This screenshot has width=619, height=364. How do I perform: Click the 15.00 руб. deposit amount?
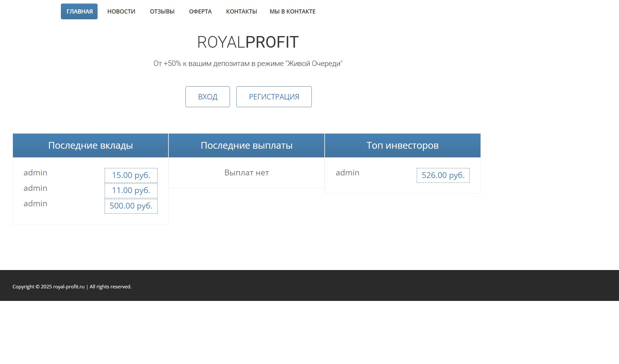click(x=131, y=175)
